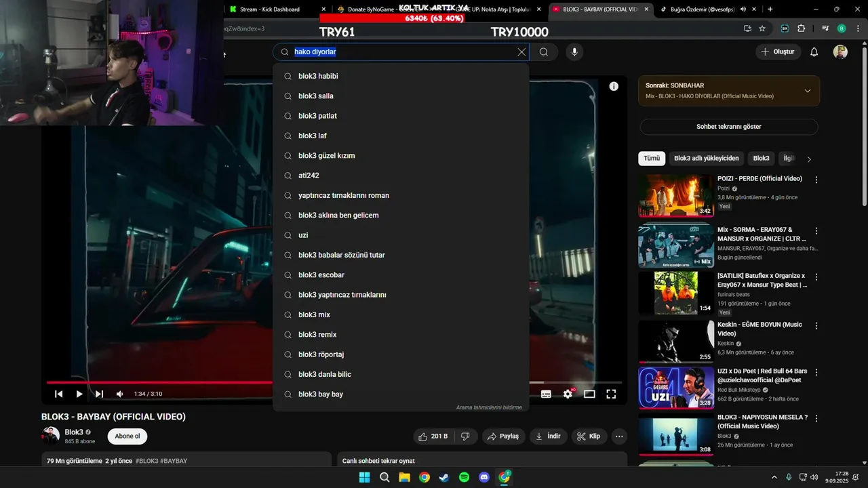
Task: Seek on the video progress bar
Action: coord(334,382)
